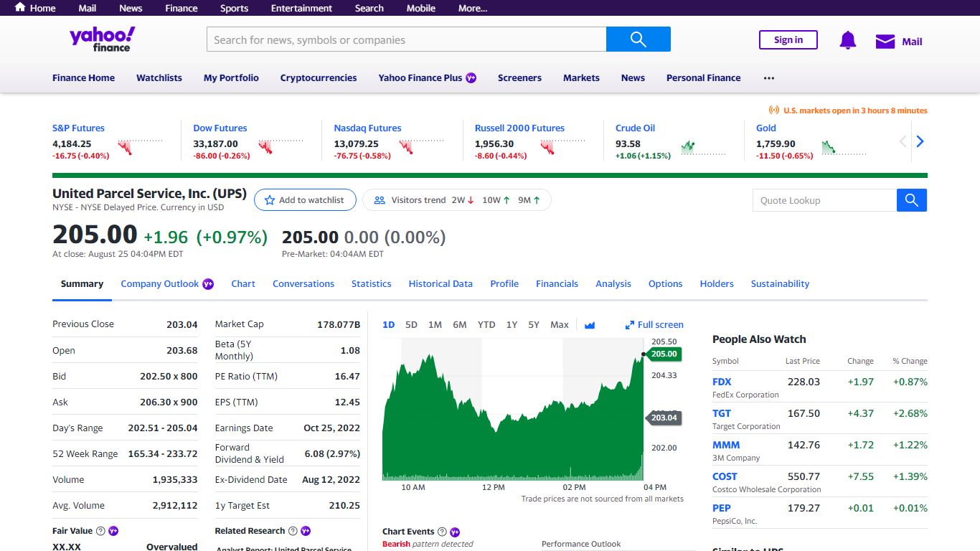The height and width of the screenshot is (551, 980).
Task: Open the COST symbol link
Action: point(725,476)
